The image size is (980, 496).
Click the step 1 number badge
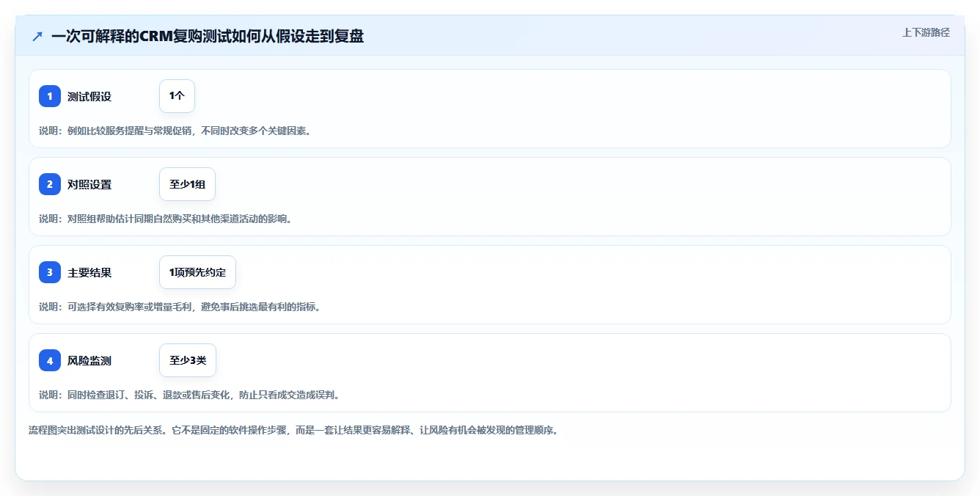tap(50, 96)
